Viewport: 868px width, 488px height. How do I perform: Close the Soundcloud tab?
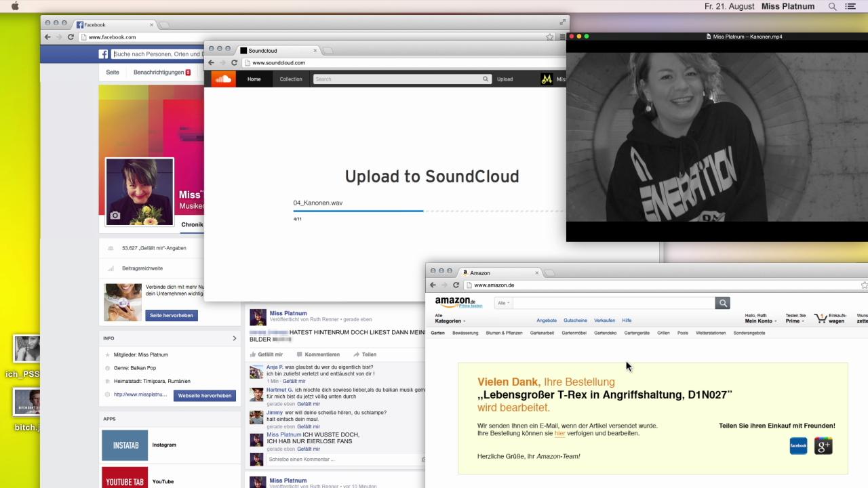point(315,50)
